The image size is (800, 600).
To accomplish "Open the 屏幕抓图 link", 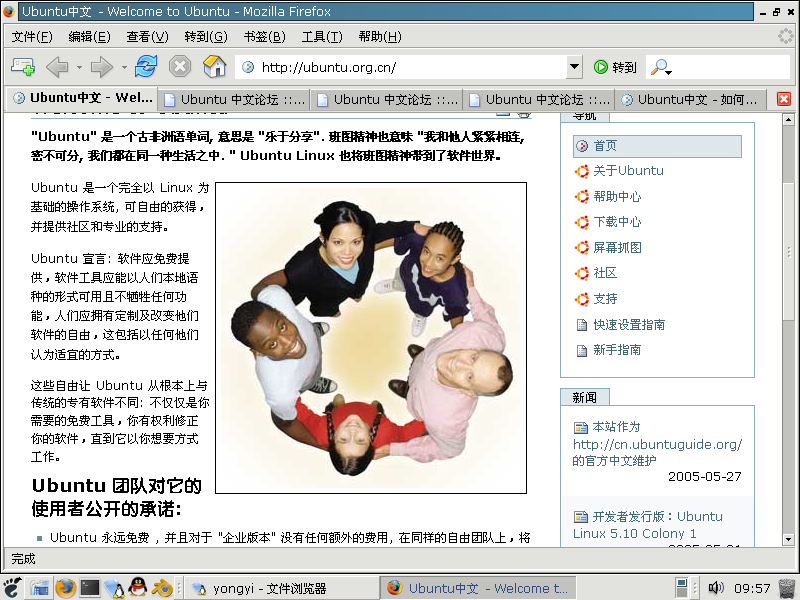I will coord(617,247).
